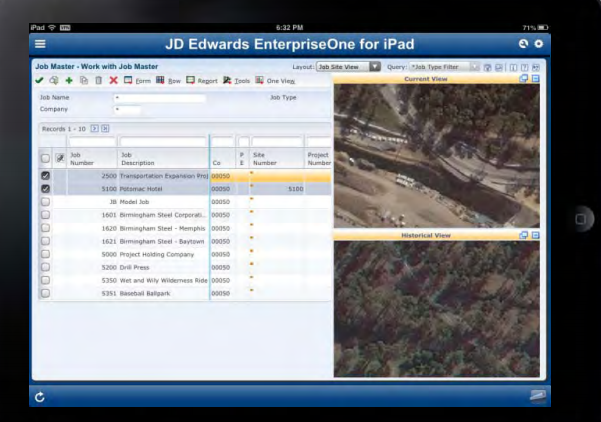This screenshot has width=601, height=422.
Task: Uncheck the Transportation Expansion Proj row checkbox
Action: coord(45,176)
